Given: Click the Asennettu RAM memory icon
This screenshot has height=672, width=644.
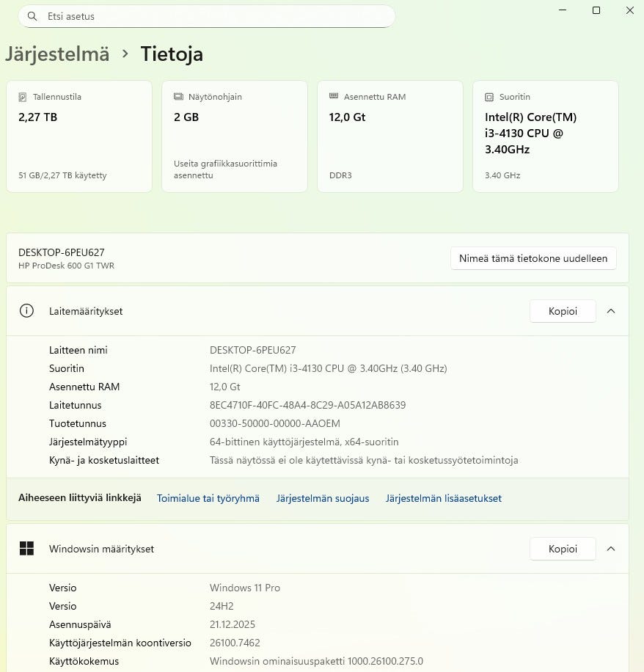Looking at the screenshot, I should [334, 96].
